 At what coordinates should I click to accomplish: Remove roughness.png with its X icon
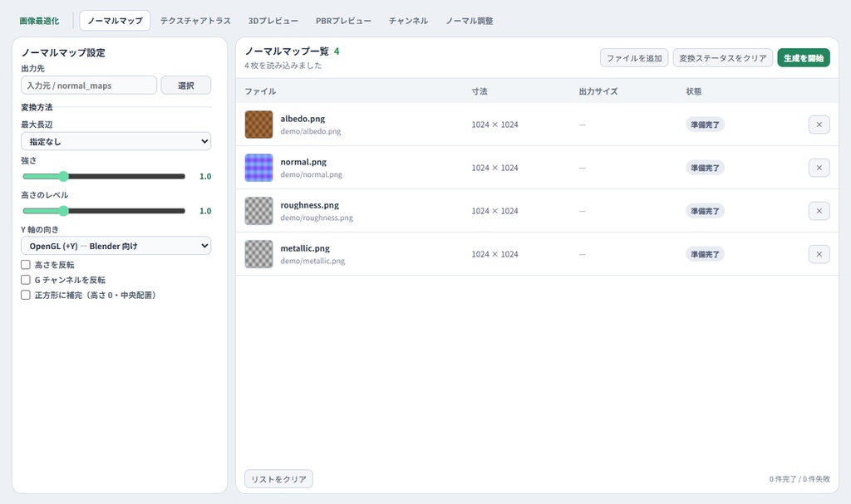click(819, 211)
